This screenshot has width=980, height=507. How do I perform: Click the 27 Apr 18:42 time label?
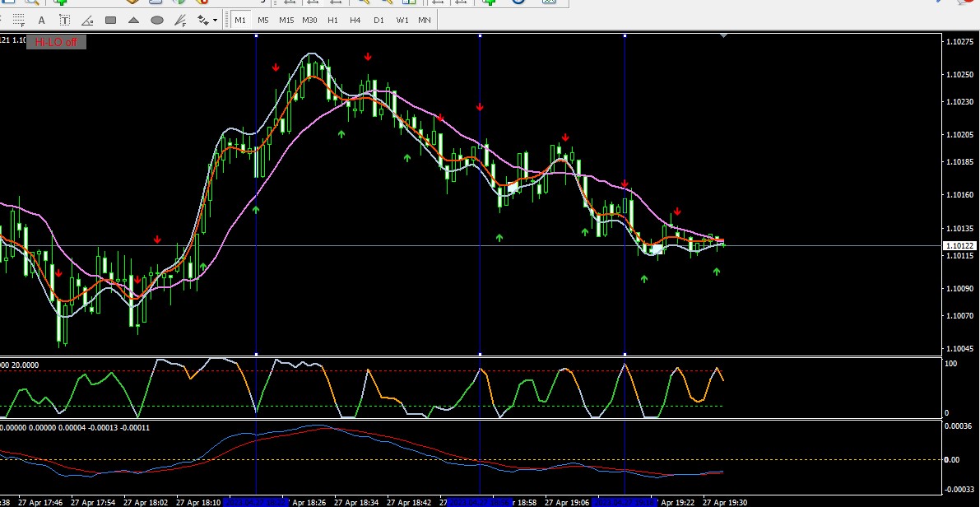tap(409, 502)
